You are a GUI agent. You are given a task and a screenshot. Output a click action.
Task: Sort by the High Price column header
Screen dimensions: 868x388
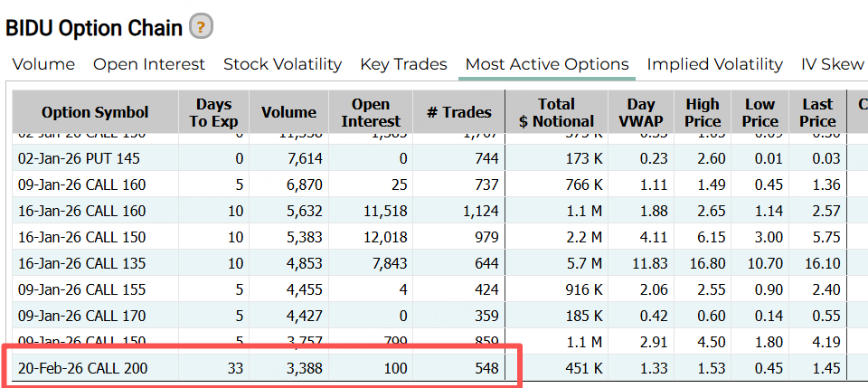point(703,112)
